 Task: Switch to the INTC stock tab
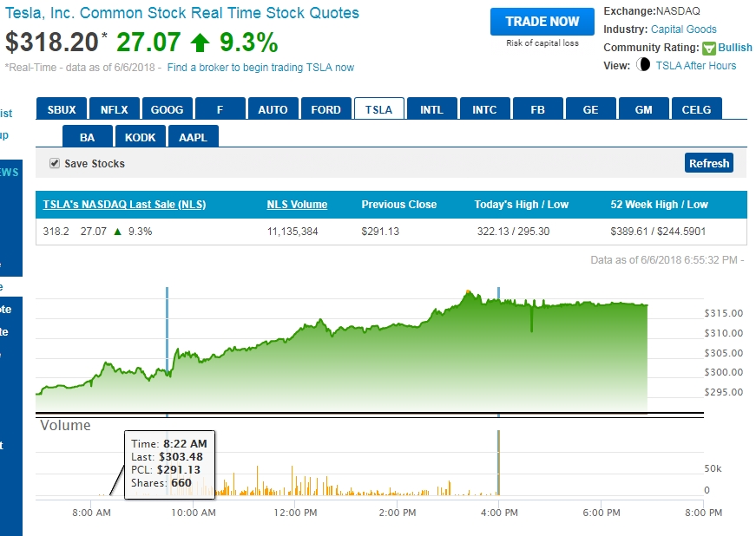click(x=484, y=108)
